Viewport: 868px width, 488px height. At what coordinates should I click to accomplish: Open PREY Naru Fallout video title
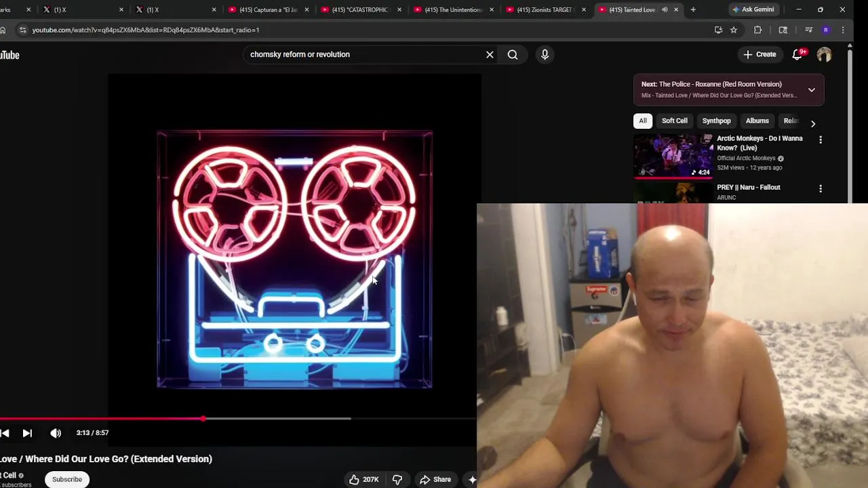[x=749, y=187]
